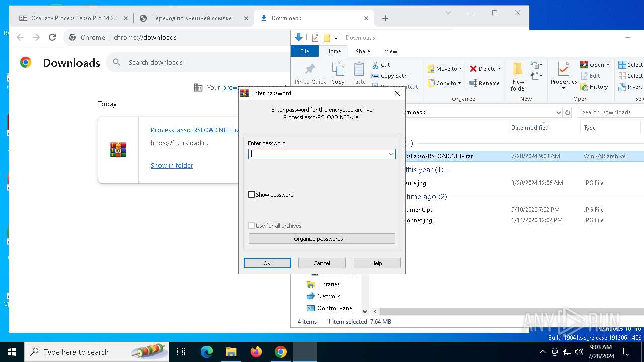Reload the Chrome page
Image resolution: width=644 pixels, height=362 pixels.
tap(52, 37)
